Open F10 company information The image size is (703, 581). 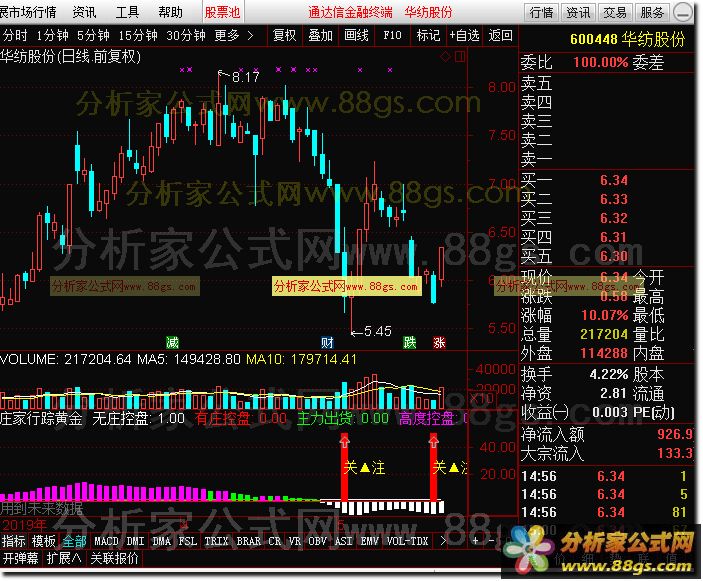click(392, 35)
